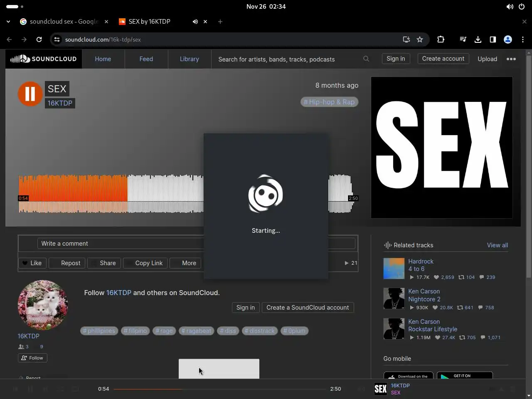
Task: Open the 16KTDP artist name beside title
Action: 60,103
